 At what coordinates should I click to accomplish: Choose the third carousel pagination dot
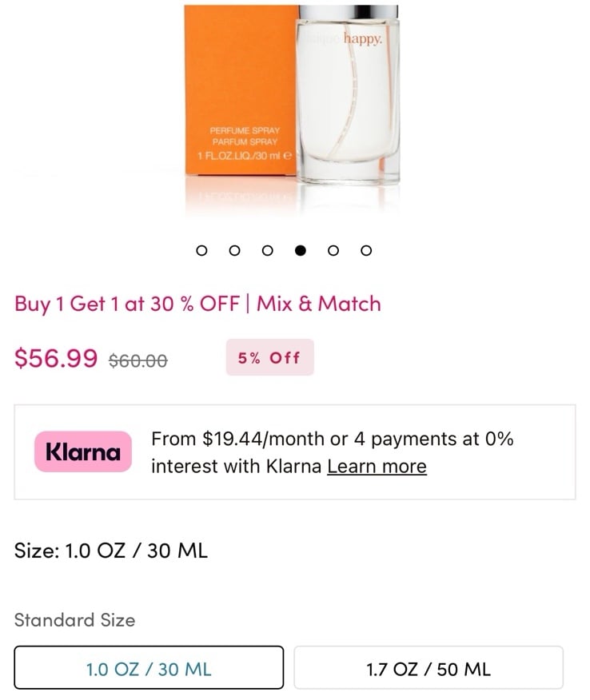[x=268, y=250]
